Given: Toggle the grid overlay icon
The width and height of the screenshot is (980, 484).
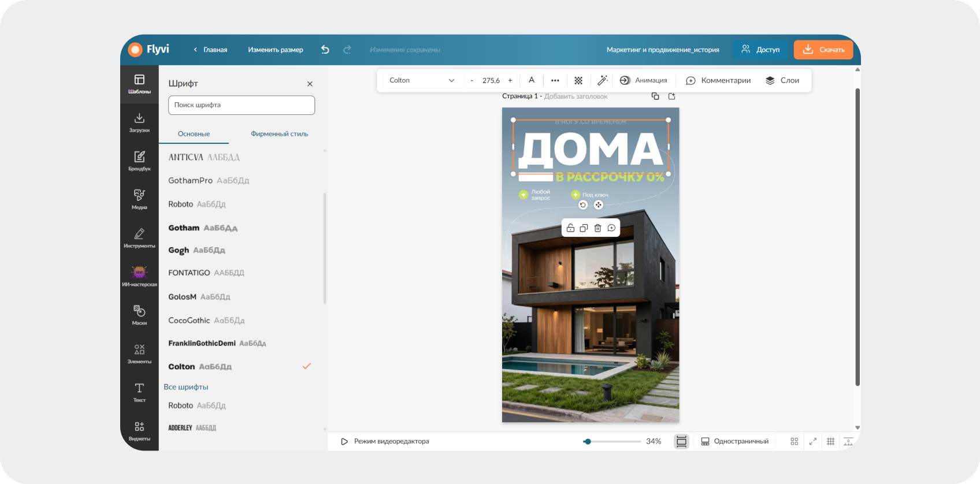Looking at the screenshot, I should coord(830,441).
